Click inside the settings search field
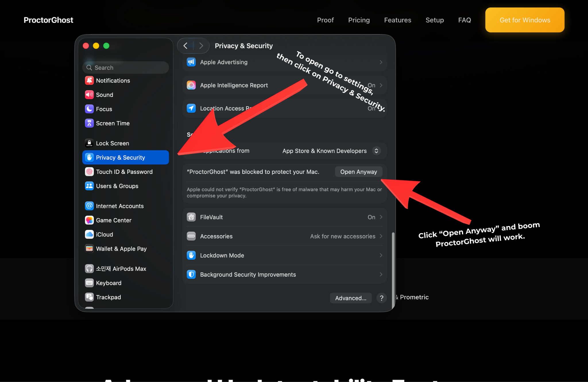This screenshot has height=382, width=588. (x=125, y=67)
